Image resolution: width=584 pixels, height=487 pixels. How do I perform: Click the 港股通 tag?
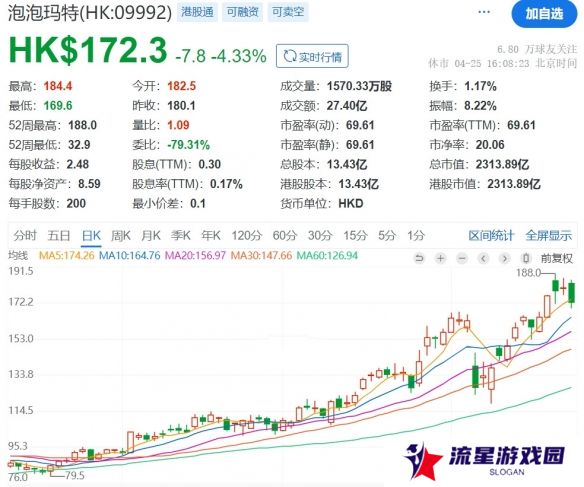[197, 12]
